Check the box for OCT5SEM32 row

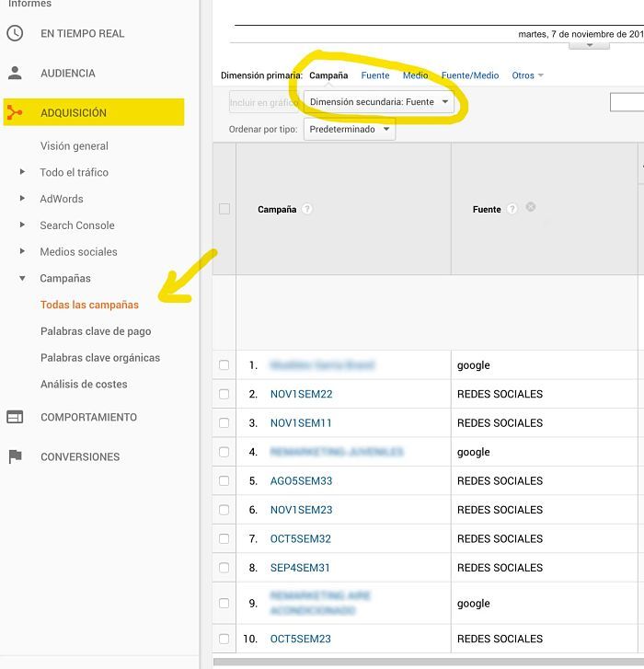coord(224,539)
